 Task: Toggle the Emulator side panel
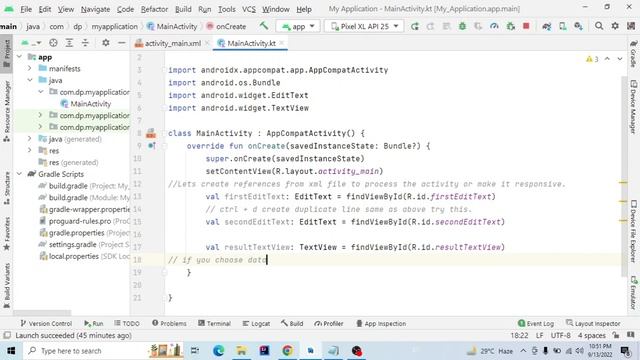[x=633, y=292]
